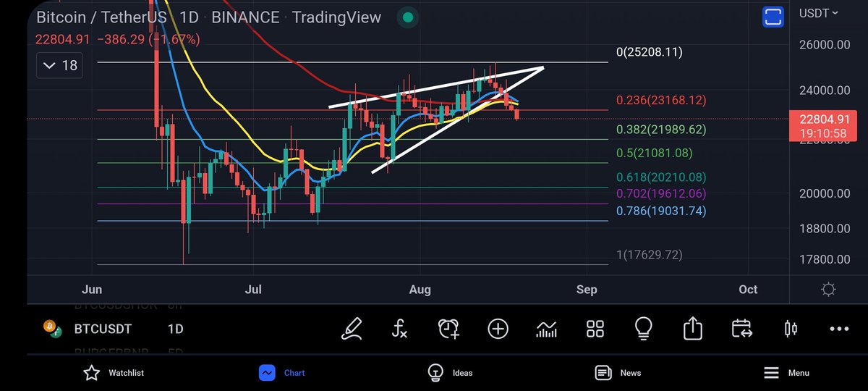Tap the bar style candlestick icon
Image resolution: width=868 pixels, height=391 pixels.
point(791,329)
